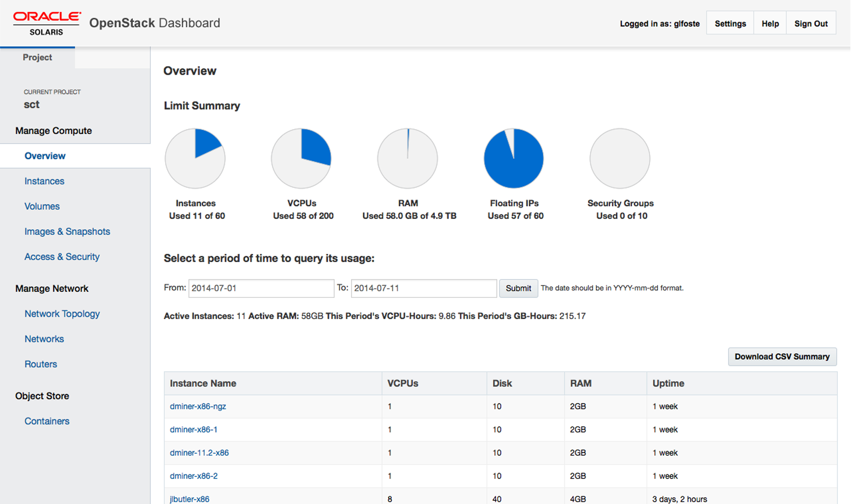The height and width of the screenshot is (504, 851).
Task: Submit the usage query period
Action: [518, 288]
